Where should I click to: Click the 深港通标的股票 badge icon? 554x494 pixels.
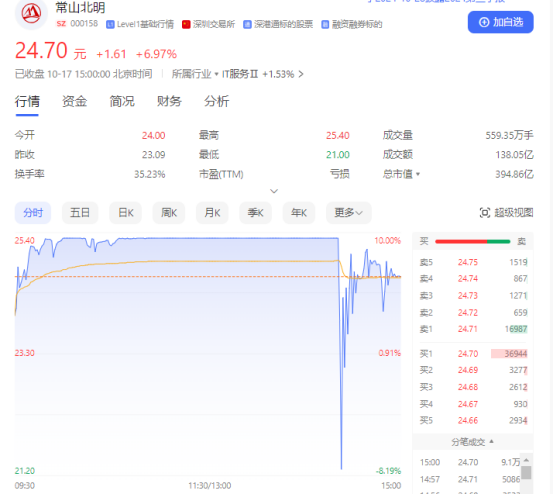coord(247,24)
